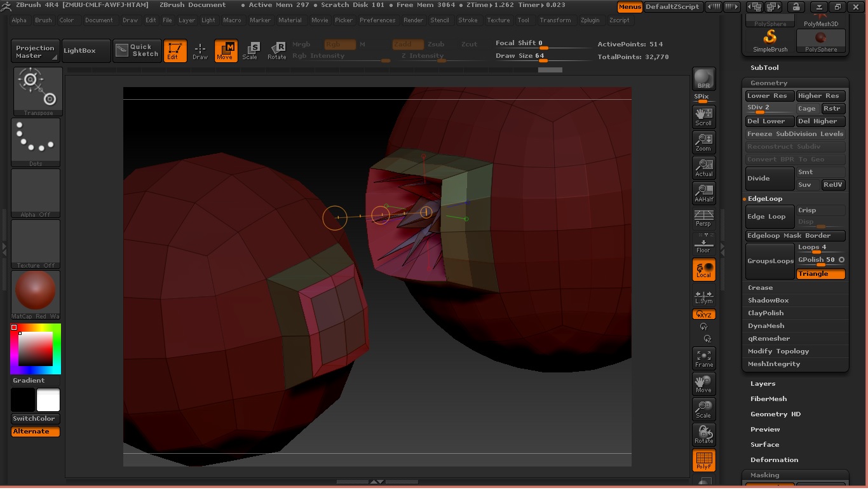Click the Edge Loop button
Image resolution: width=868 pixels, height=497 pixels.
coord(770,217)
